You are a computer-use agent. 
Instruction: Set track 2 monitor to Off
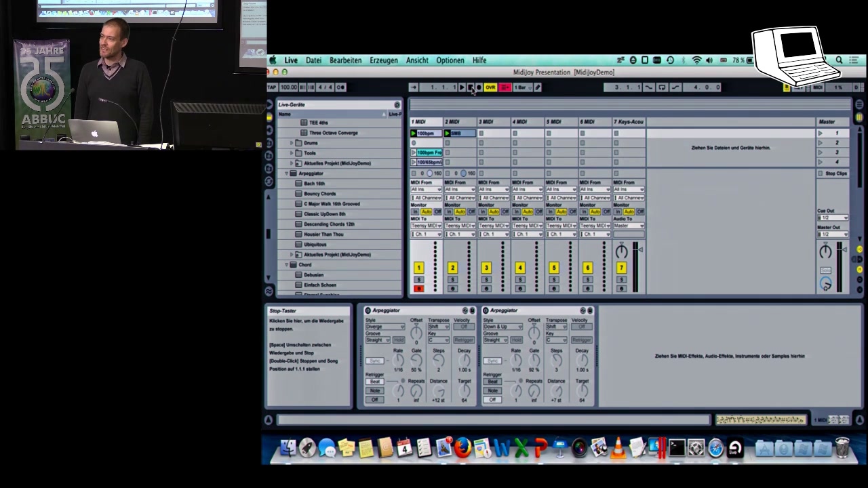pos(471,211)
